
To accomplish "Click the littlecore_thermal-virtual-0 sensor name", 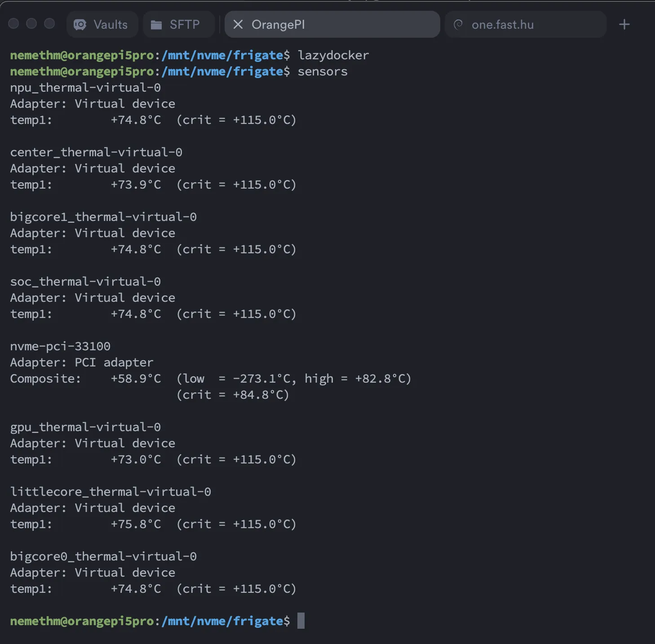I will (x=111, y=492).
